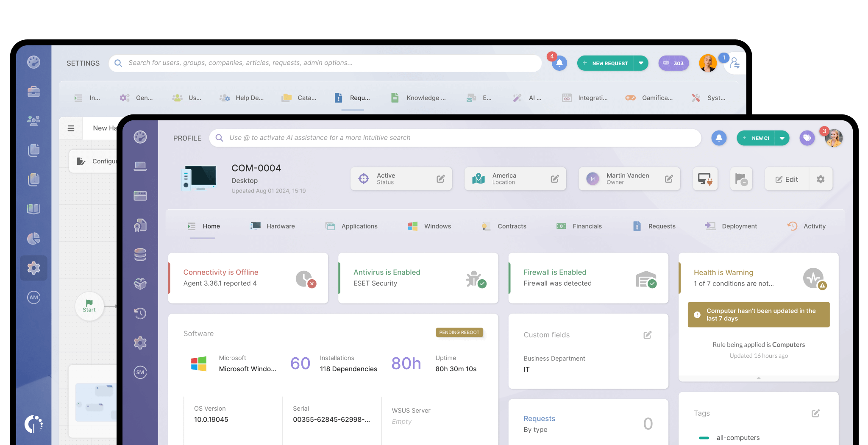The height and width of the screenshot is (445, 868).
Task: Edit the Active status field
Action: [440, 179]
